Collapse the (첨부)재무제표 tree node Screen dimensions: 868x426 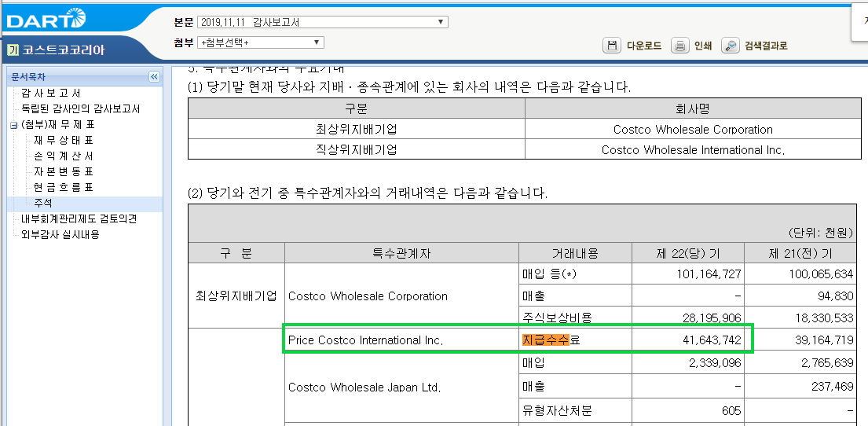coord(13,125)
